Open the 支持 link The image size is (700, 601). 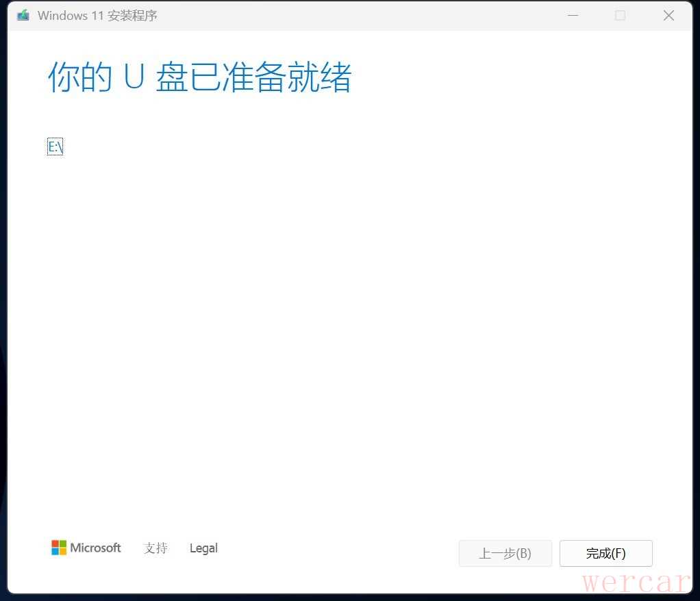[x=155, y=548]
